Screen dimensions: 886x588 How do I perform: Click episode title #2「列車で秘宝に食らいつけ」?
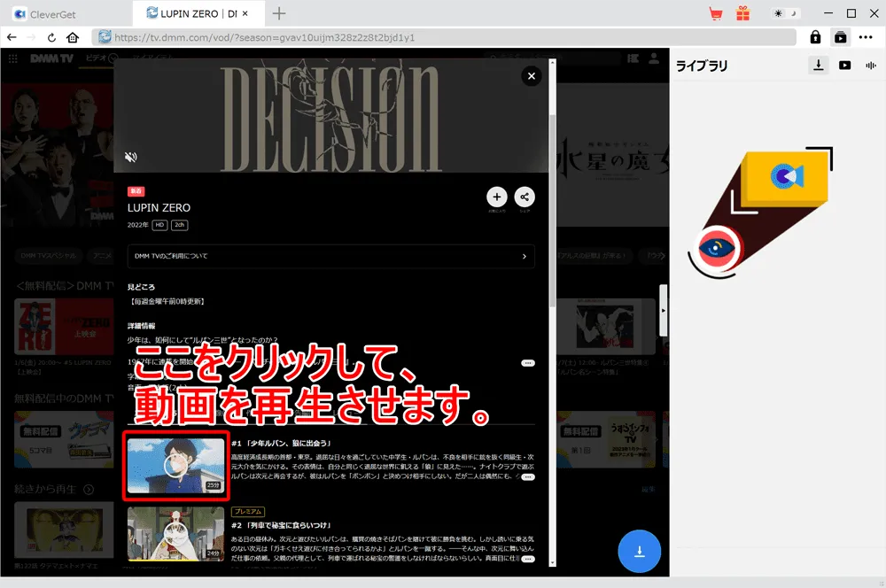tap(281, 525)
